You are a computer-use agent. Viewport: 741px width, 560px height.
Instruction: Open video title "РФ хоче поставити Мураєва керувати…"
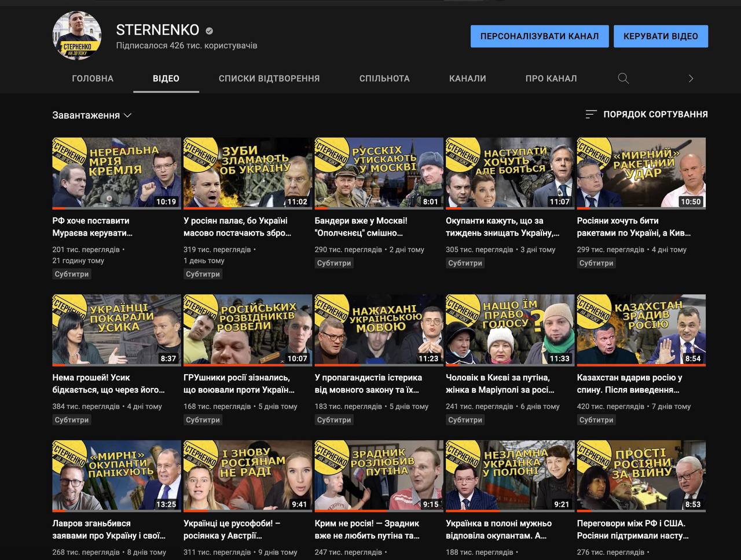coord(93,227)
